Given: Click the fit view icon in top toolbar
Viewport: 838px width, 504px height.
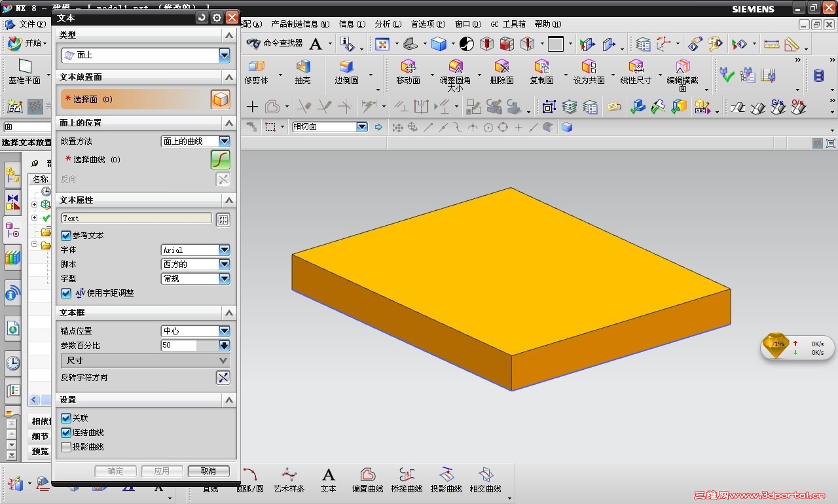Looking at the screenshot, I should click(x=382, y=44).
